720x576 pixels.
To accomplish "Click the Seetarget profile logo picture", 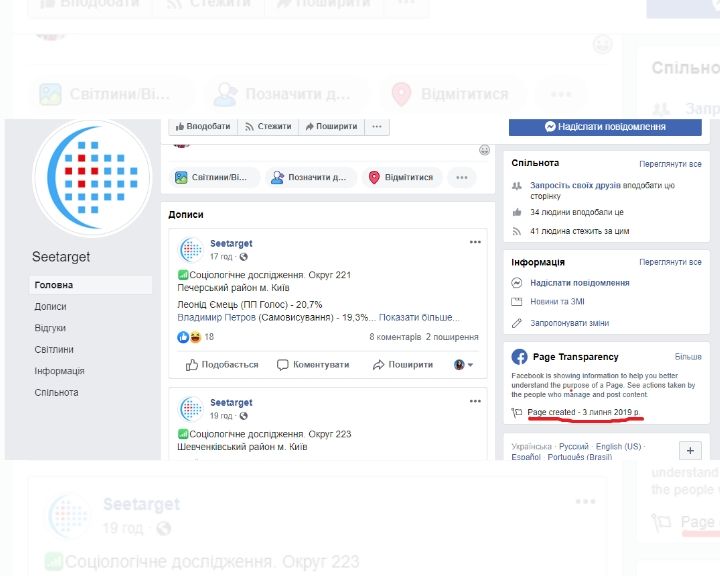I will point(92,178).
